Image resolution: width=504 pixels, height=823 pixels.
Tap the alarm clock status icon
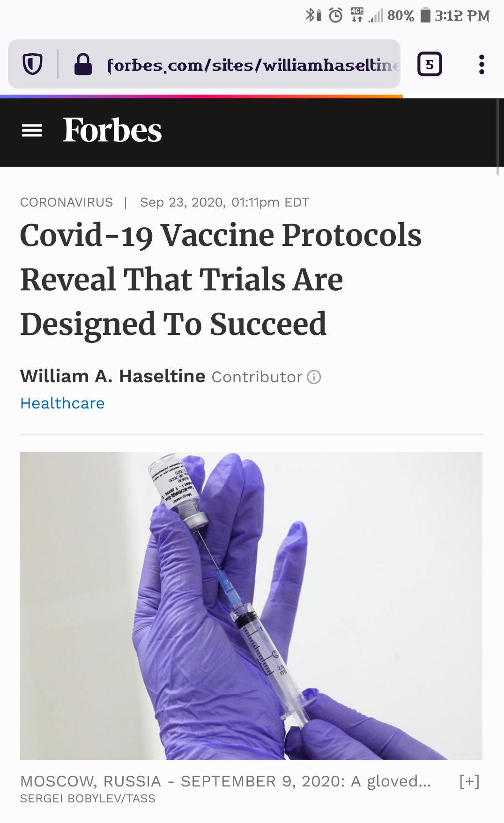[x=335, y=15]
